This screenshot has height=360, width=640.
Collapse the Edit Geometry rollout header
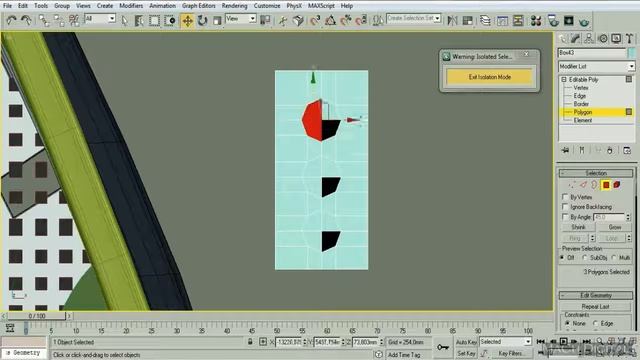[596, 295]
